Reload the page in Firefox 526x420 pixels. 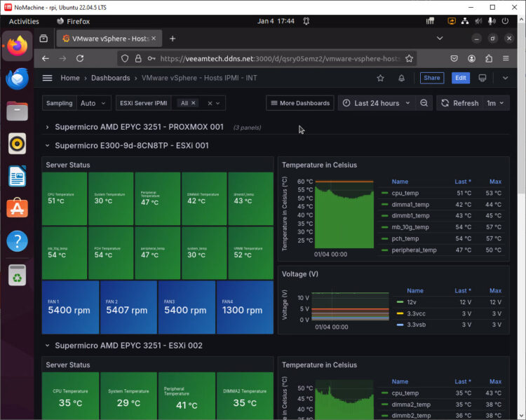tap(80, 59)
